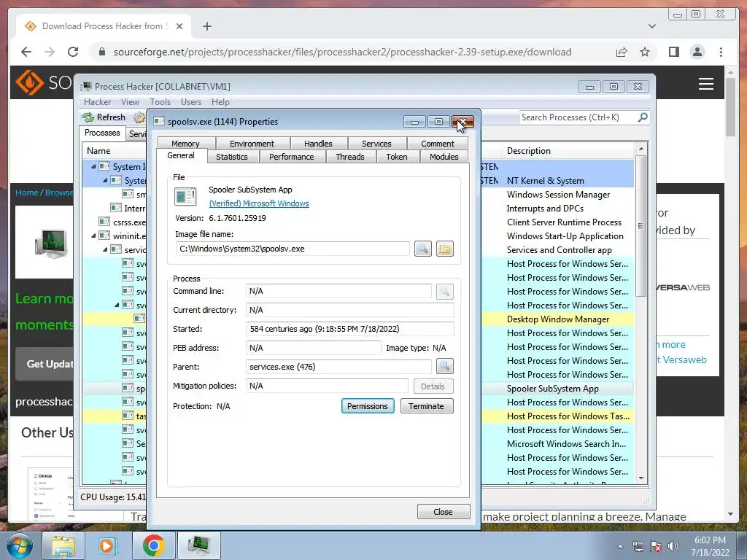Click the Image file name text field
The width and height of the screenshot is (747, 560).
click(293, 249)
